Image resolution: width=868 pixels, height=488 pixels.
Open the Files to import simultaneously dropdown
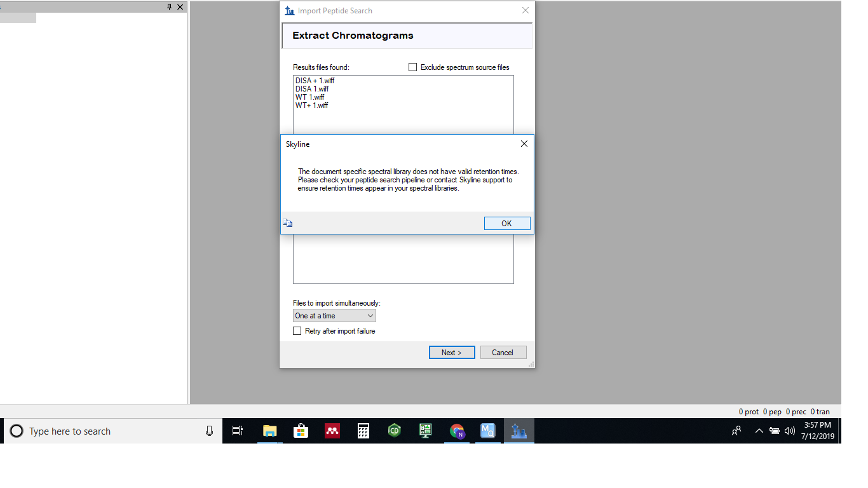pos(334,316)
